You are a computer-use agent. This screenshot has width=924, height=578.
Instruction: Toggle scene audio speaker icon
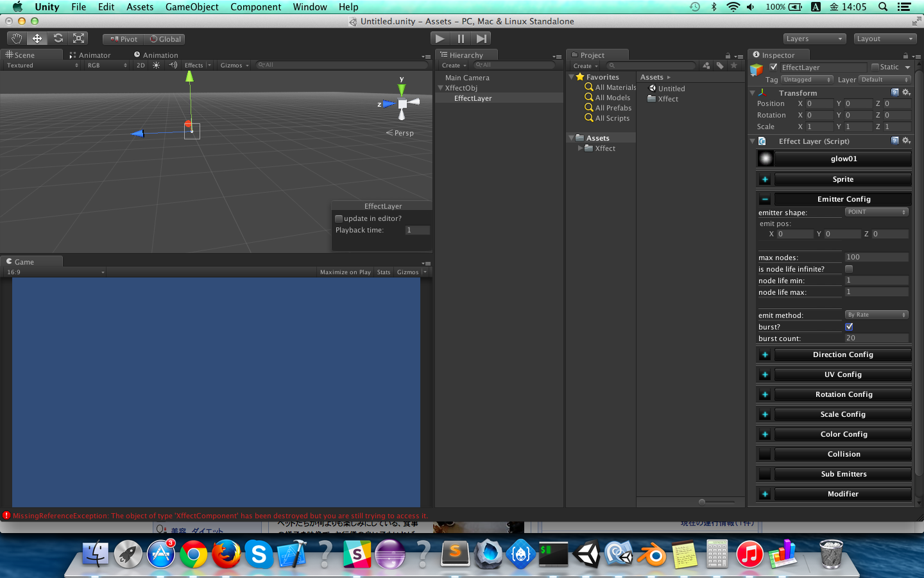point(173,65)
